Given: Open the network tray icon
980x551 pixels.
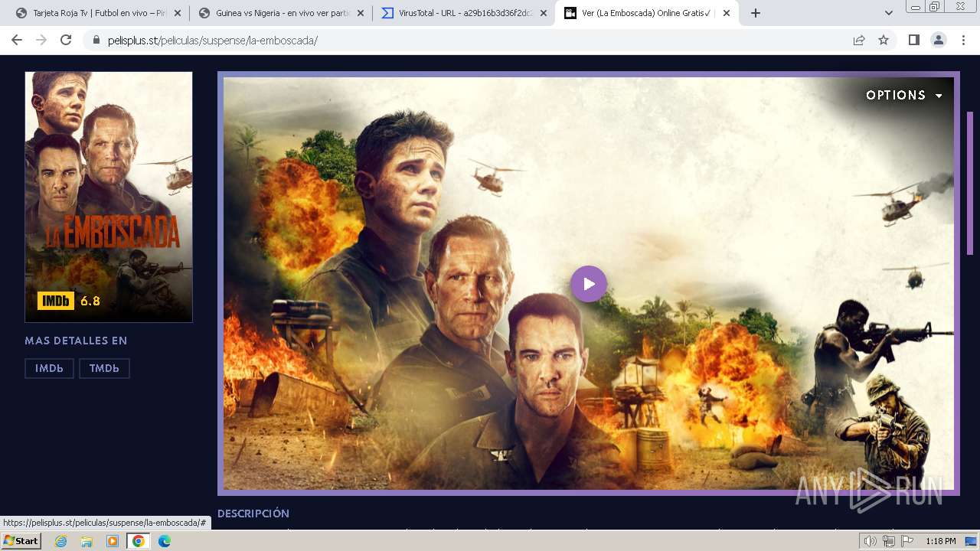Looking at the screenshot, I should [x=889, y=541].
